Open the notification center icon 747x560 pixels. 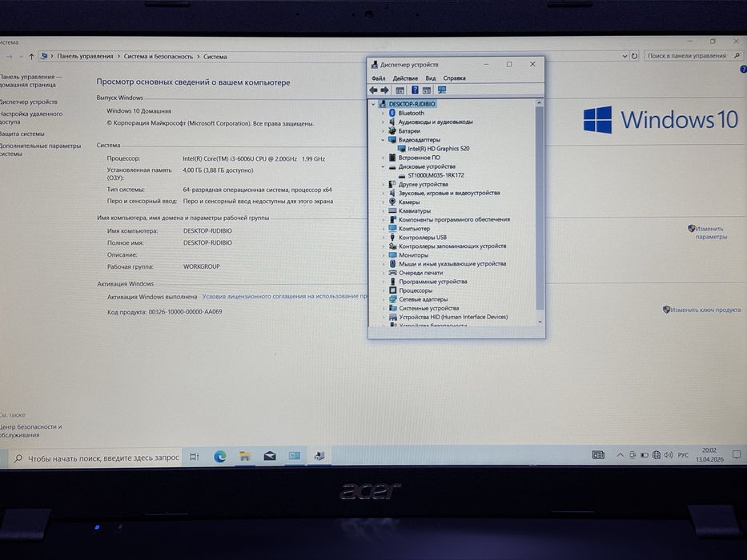pyautogui.click(x=737, y=454)
